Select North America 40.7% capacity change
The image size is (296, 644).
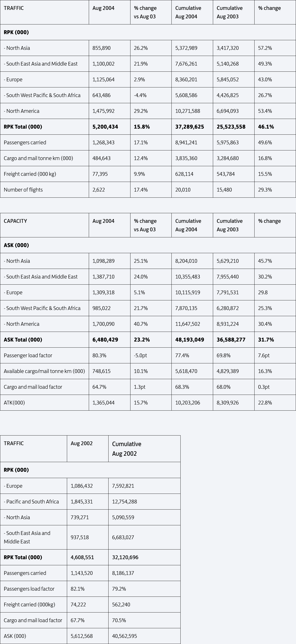pos(151,324)
